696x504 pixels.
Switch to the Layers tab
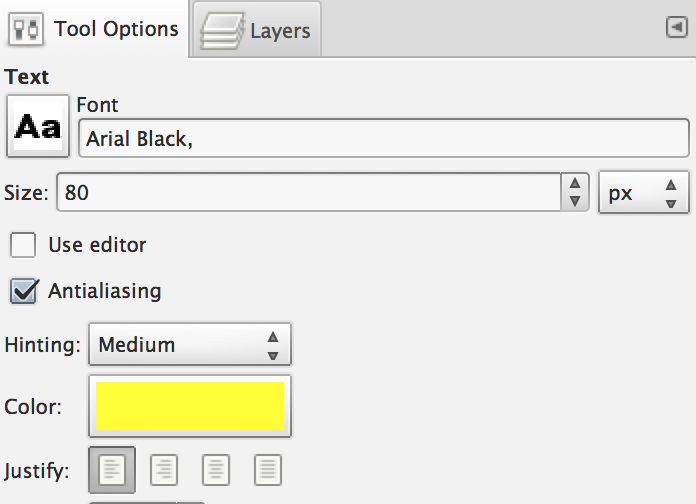pyautogui.click(x=257, y=30)
